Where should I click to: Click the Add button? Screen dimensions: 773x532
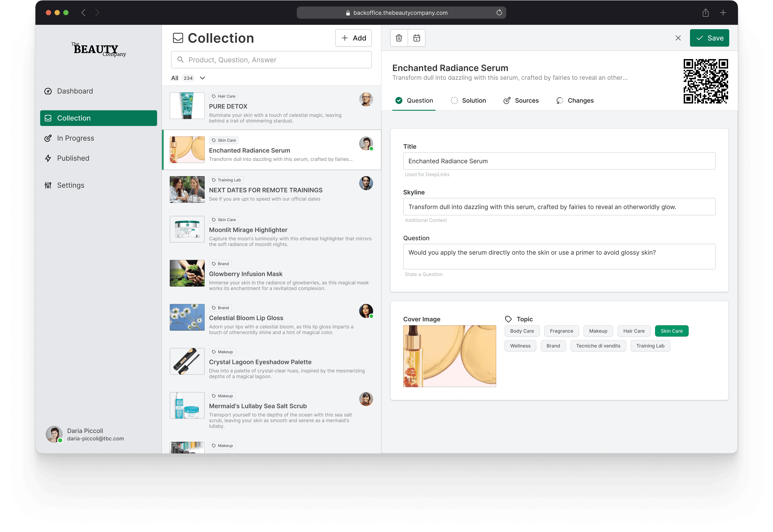(x=353, y=38)
